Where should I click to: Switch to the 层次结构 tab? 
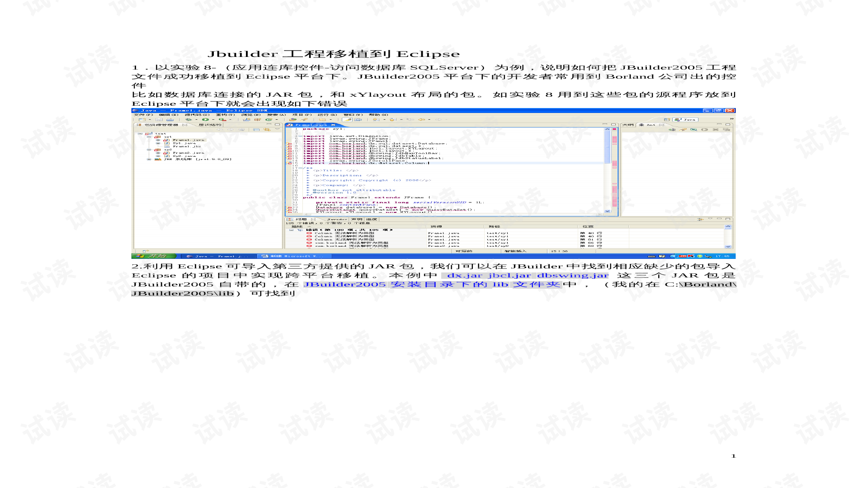pyautogui.click(x=210, y=125)
